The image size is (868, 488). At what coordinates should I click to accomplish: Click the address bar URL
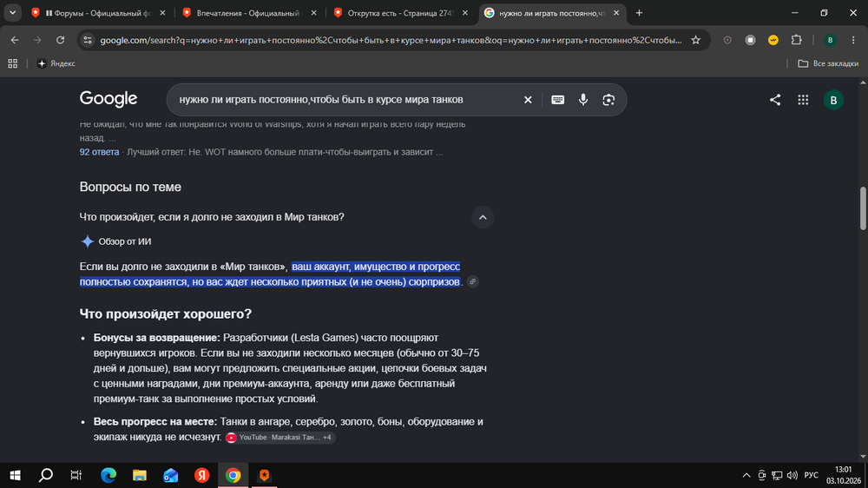391,40
